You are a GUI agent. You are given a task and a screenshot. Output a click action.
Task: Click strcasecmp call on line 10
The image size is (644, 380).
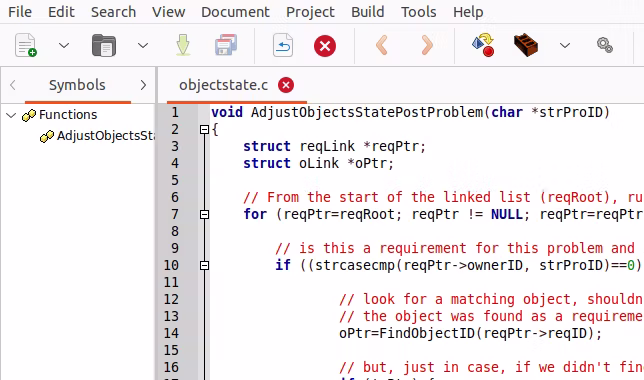pos(355,265)
